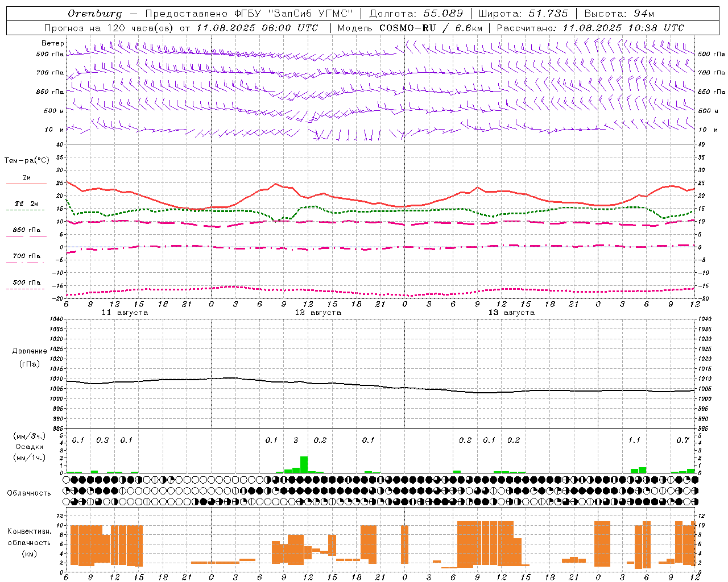Click the '13 августа' date label

(x=511, y=313)
